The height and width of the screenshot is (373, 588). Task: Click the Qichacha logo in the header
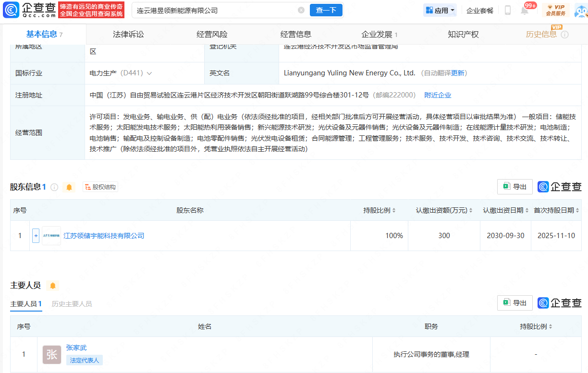(30, 10)
